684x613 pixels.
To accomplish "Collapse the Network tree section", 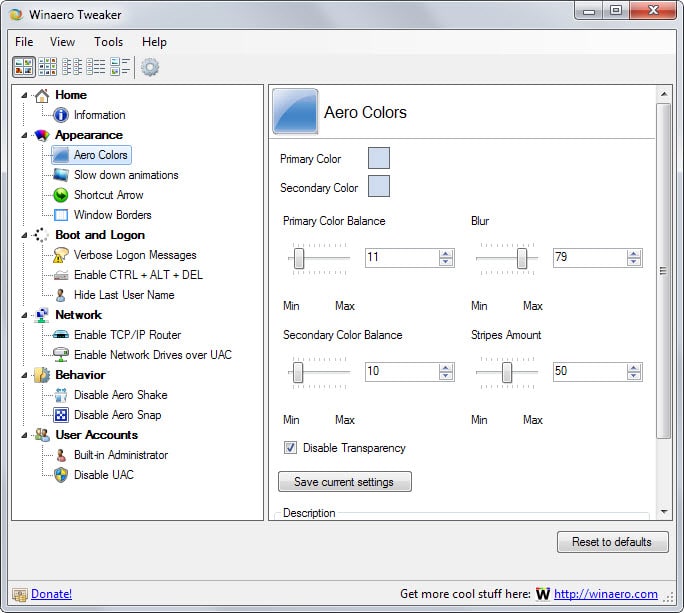I will 25,315.
